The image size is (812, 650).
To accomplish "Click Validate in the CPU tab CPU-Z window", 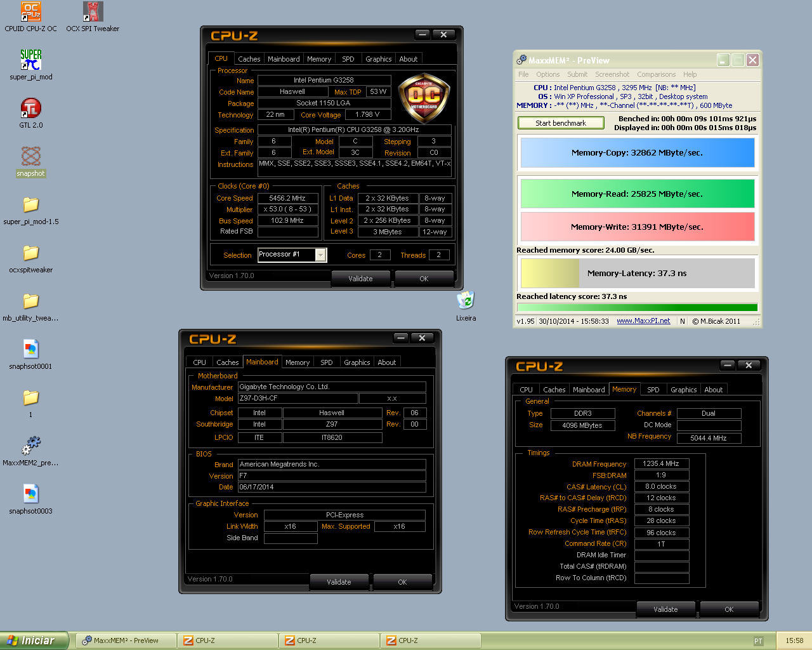I will click(360, 279).
